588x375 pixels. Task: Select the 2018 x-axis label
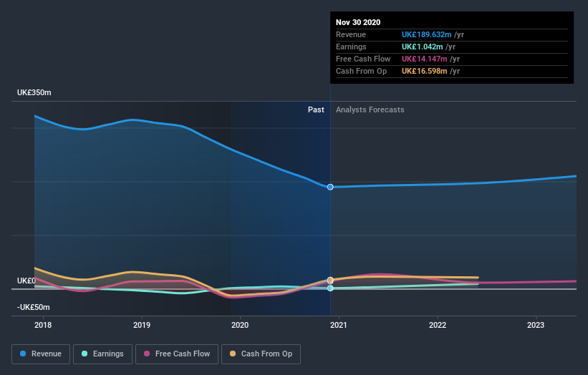coord(43,325)
